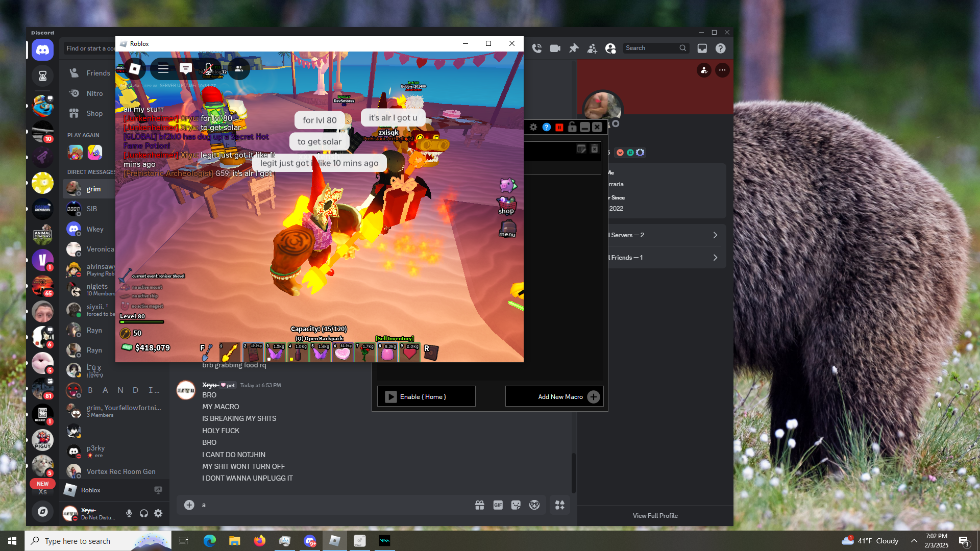This screenshot has width=980, height=551.
Task: Click Add New Macro
Action: [554, 396]
